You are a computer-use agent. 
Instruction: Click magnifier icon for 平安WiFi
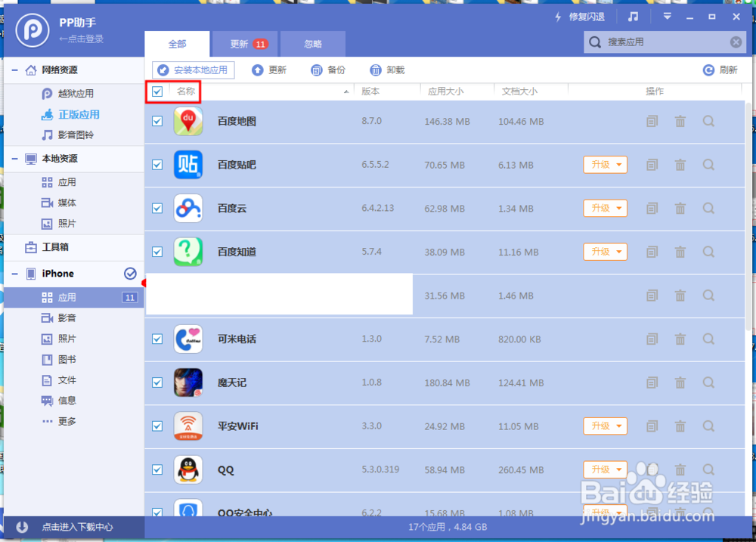click(x=708, y=426)
